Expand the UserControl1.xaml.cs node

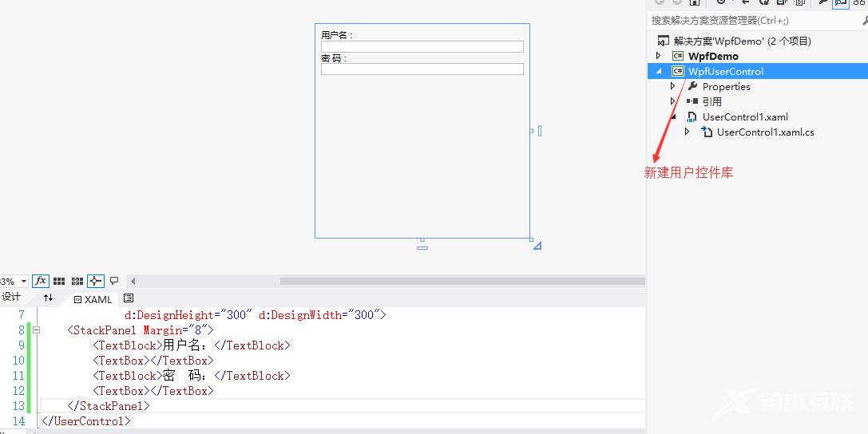tap(687, 132)
